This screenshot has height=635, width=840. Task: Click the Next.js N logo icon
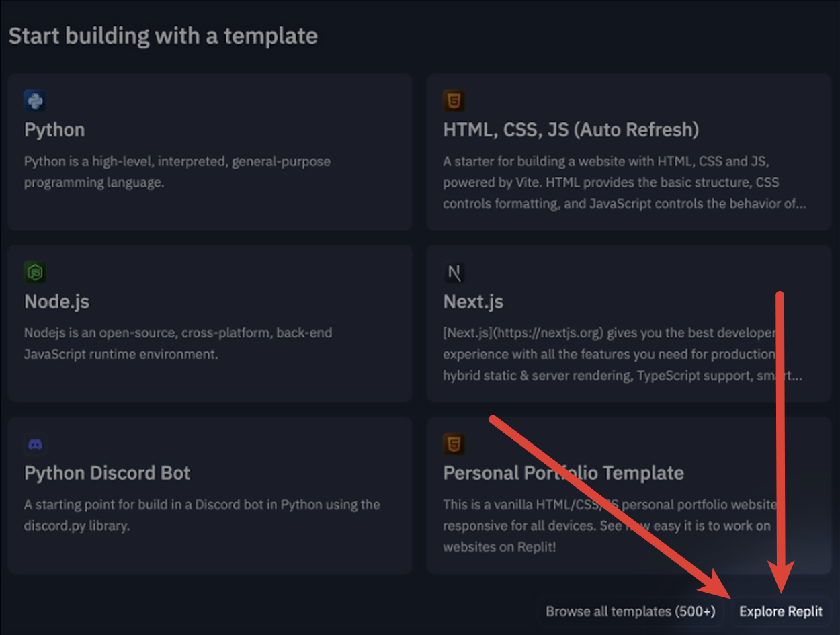click(x=454, y=272)
